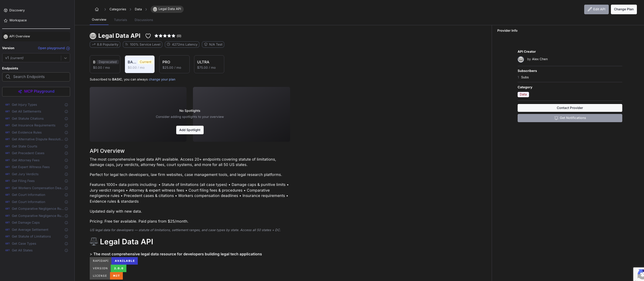
Task: Select the PRO $25.00 plan card
Action: point(174,64)
